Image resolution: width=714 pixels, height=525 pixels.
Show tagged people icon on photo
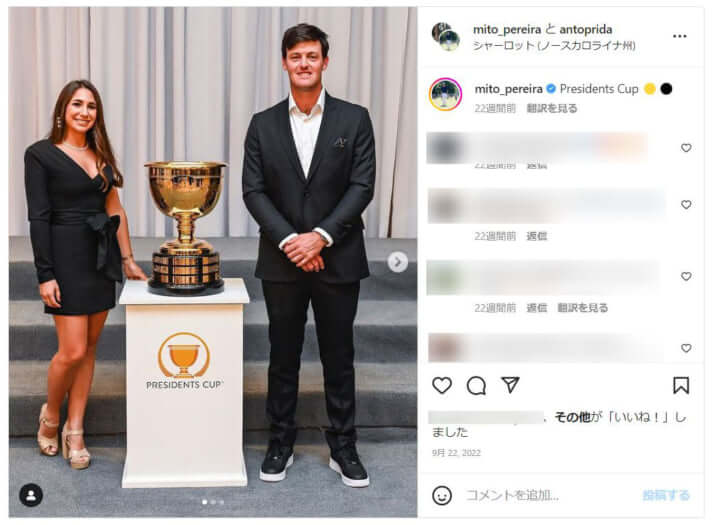pos(31,495)
